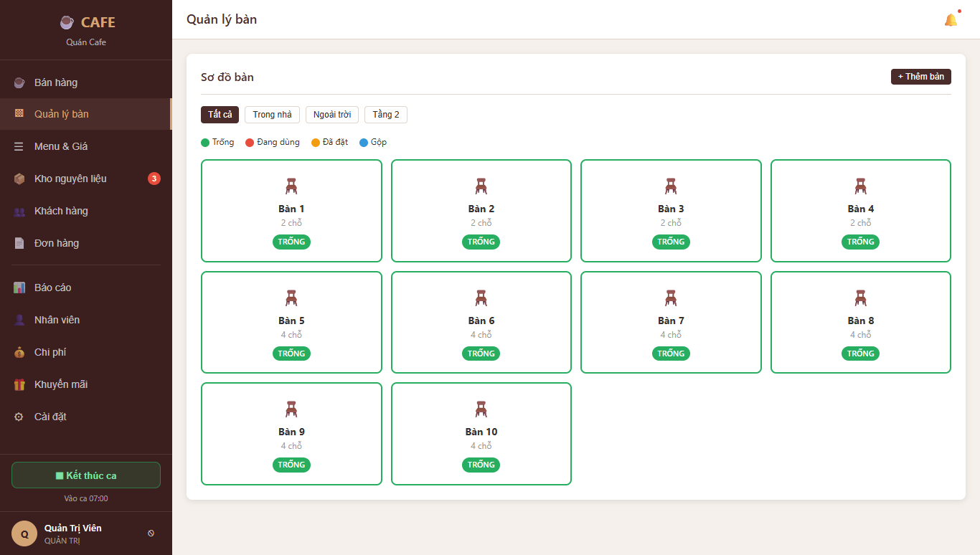980x555 pixels.
Task: Open notifications via the bell icon
Action: pyautogui.click(x=951, y=20)
